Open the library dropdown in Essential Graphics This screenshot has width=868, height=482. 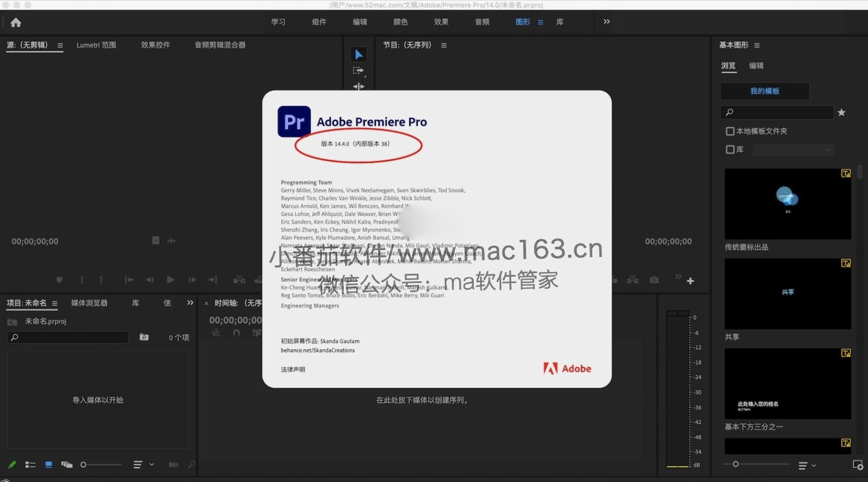[793, 150]
